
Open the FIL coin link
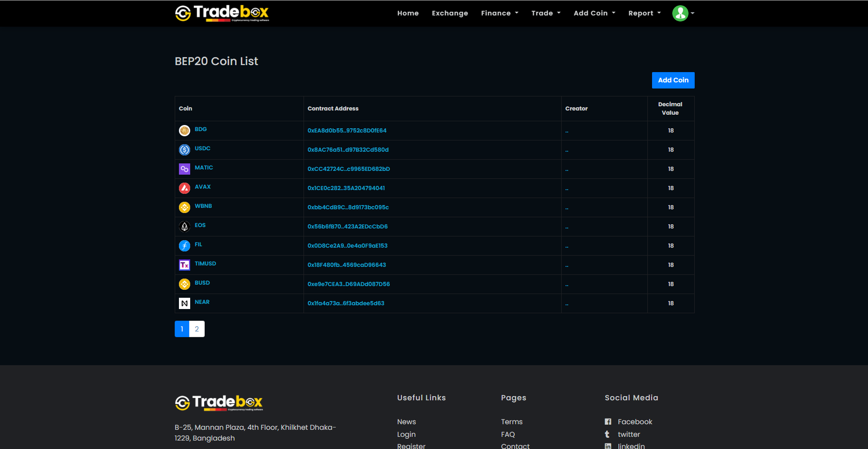199,244
